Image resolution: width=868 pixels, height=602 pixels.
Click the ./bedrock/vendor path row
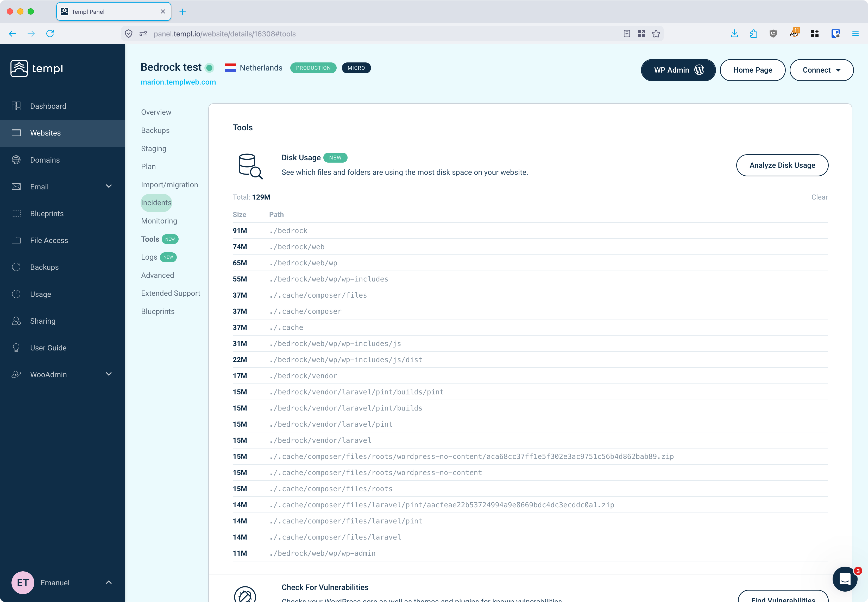pos(530,376)
